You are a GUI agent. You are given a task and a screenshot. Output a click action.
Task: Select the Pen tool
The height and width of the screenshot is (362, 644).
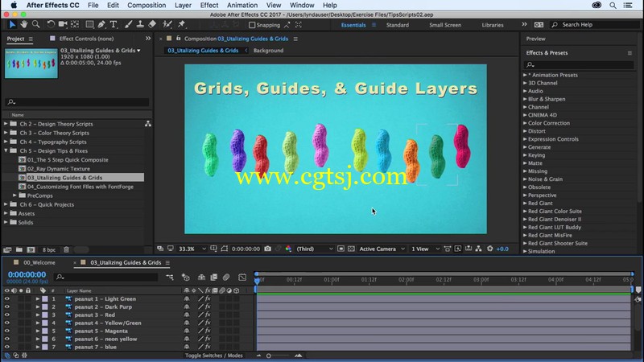(x=101, y=25)
